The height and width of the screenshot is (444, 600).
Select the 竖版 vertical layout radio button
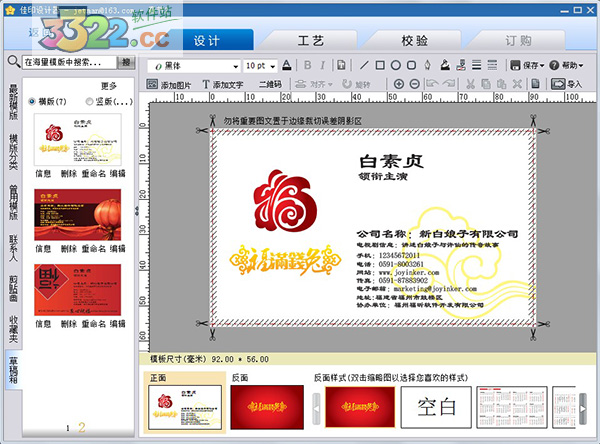pos(90,101)
